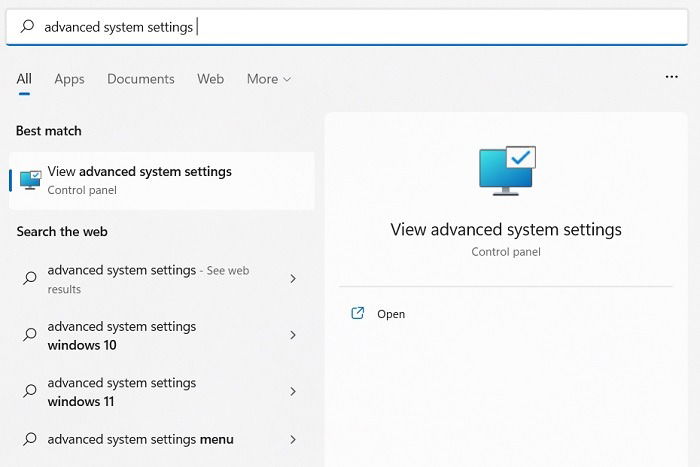Screen dimensions: 700x467
Task: Click the magnifier beside 'advanced system settings windows 10'
Action: tap(30, 335)
